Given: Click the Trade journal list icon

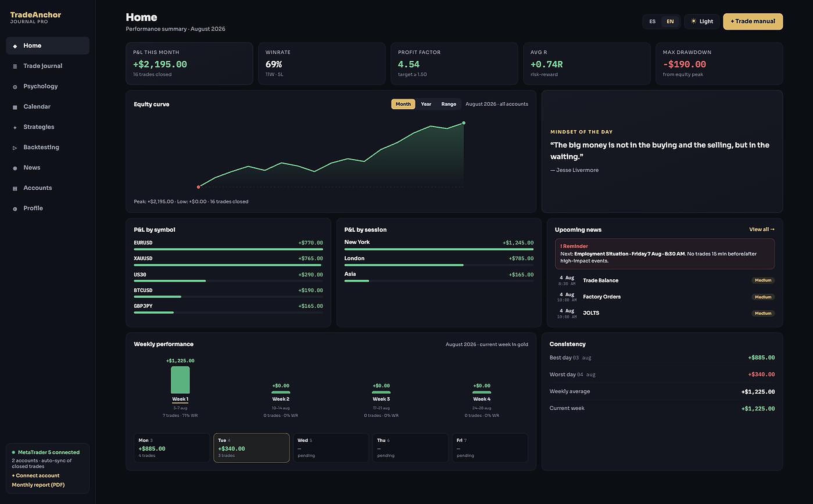Looking at the screenshot, I should pyautogui.click(x=15, y=66).
